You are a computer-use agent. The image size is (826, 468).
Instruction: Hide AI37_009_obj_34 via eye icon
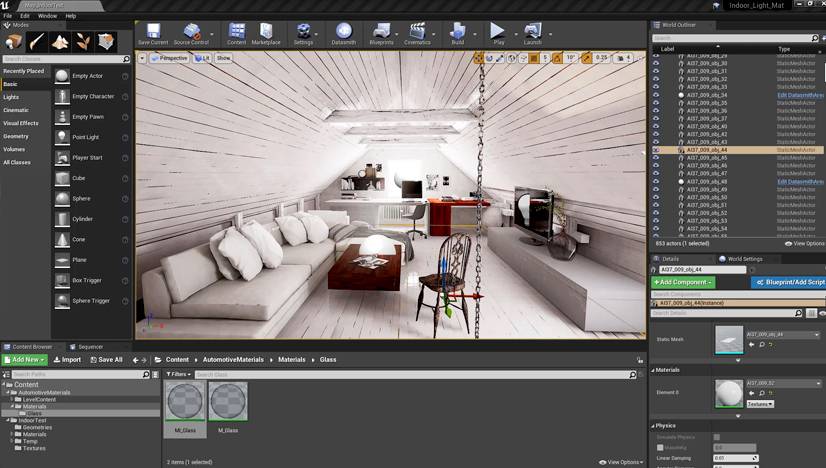[x=656, y=95]
